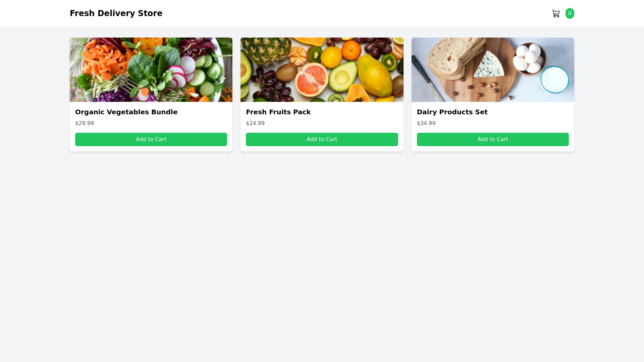Select the Organic Vegetables Bundle product name
Image resolution: width=644 pixels, height=362 pixels.
tap(126, 112)
